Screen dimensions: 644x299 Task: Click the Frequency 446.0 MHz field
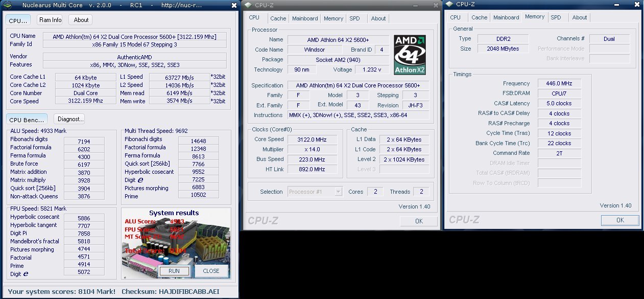coord(559,83)
